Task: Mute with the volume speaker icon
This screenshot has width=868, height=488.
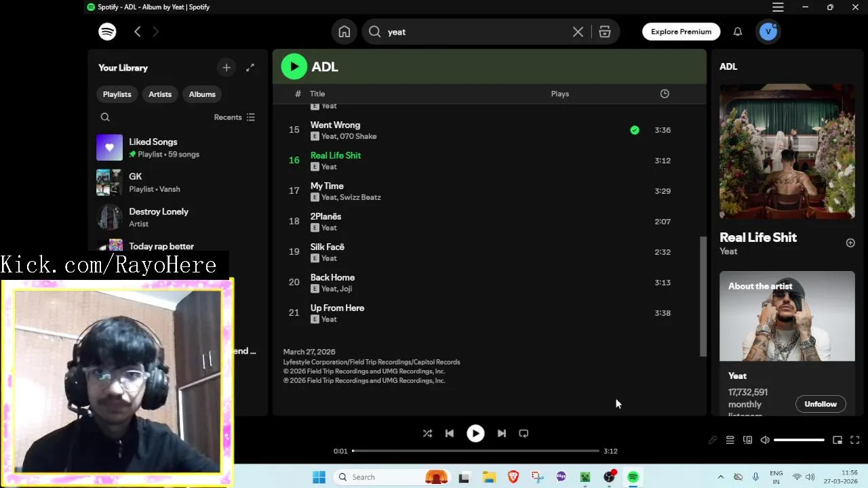Action: click(765, 440)
